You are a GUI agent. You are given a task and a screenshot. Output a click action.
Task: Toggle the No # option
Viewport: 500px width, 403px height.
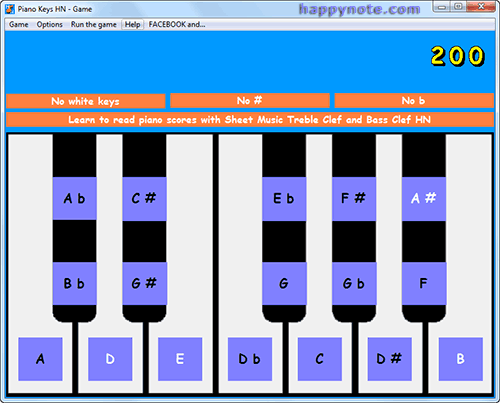click(x=250, y=101)
